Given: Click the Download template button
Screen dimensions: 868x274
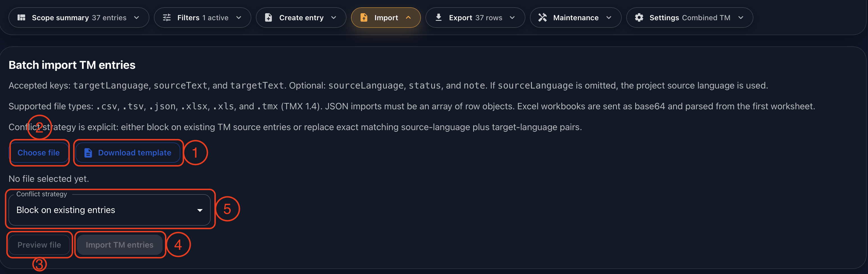Looking at the screenshot, I should 128,153.
